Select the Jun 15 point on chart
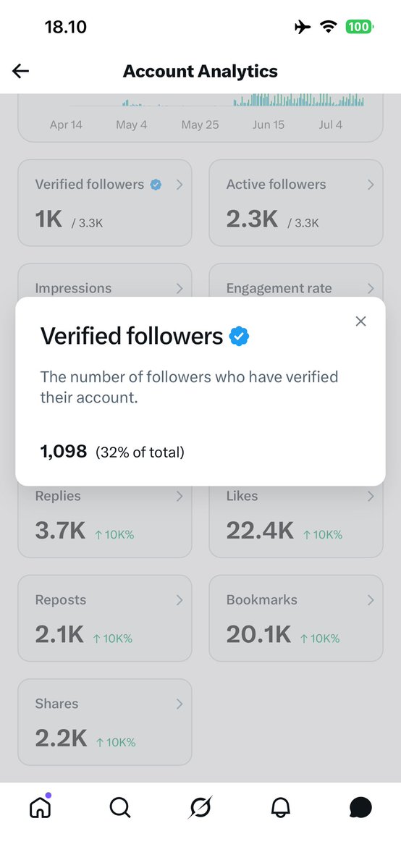The image size is (401, 868). (x=269, y=125)
